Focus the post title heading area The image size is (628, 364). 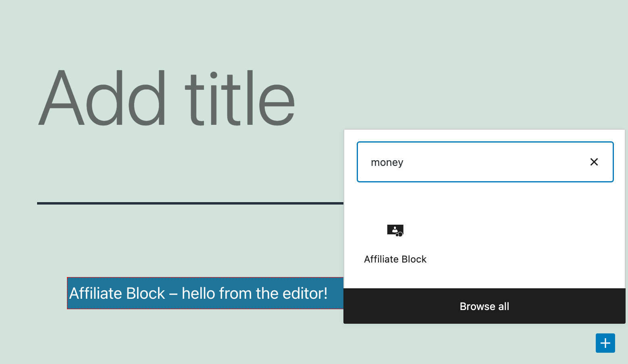[x=166, y=98]
